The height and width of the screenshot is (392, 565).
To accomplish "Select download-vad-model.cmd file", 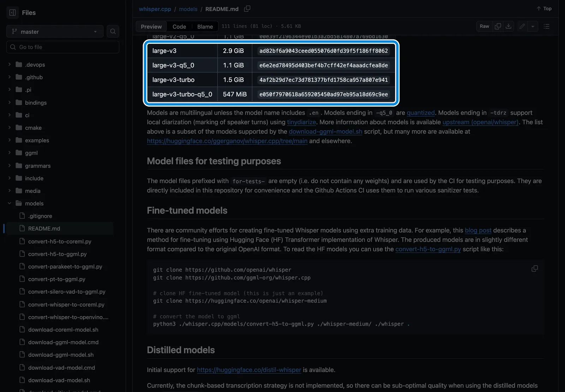I will click(61, 368).
